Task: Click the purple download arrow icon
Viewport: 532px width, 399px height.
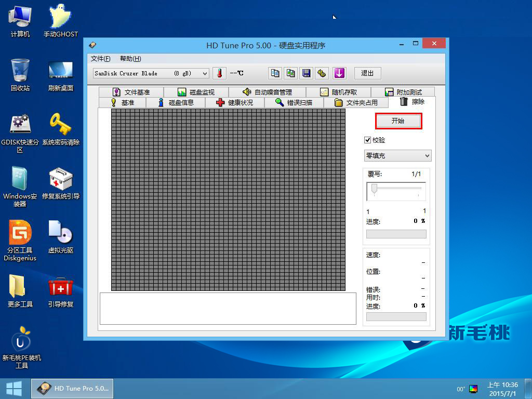Action: pos(339,73)
